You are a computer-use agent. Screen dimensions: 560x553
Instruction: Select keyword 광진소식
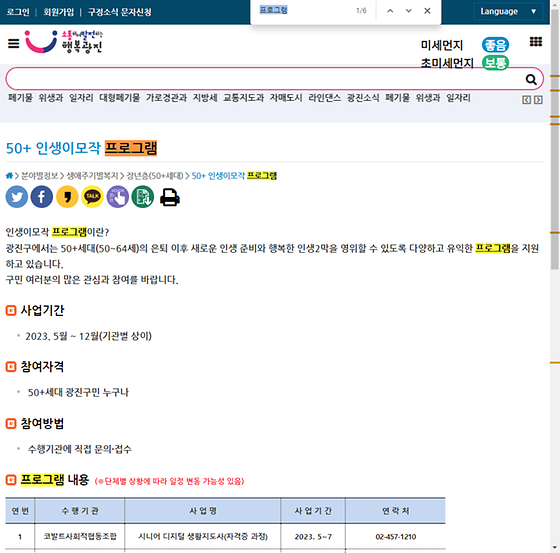coord(363,98)
